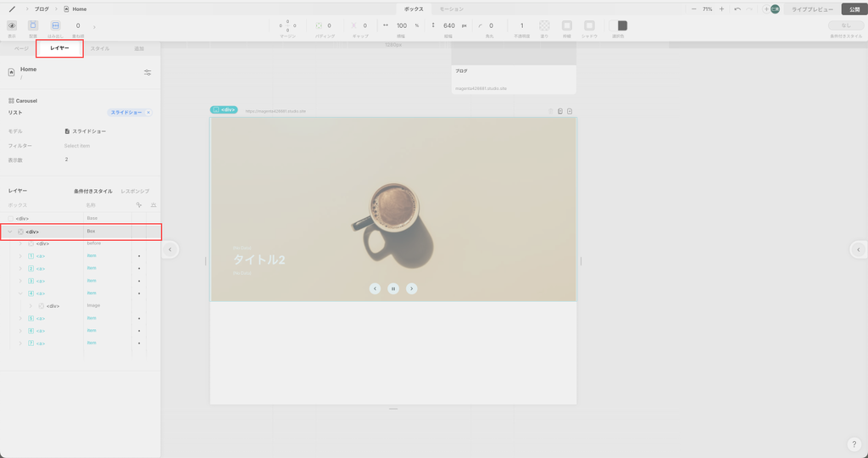The image size is (868, 458).
Task: Click the 配置 alignment icon in toolbar
Action: click(33, 25)
